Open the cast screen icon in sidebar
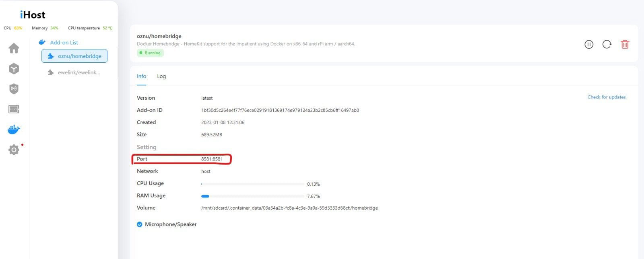The image size is (644, 259). [14, 109]
